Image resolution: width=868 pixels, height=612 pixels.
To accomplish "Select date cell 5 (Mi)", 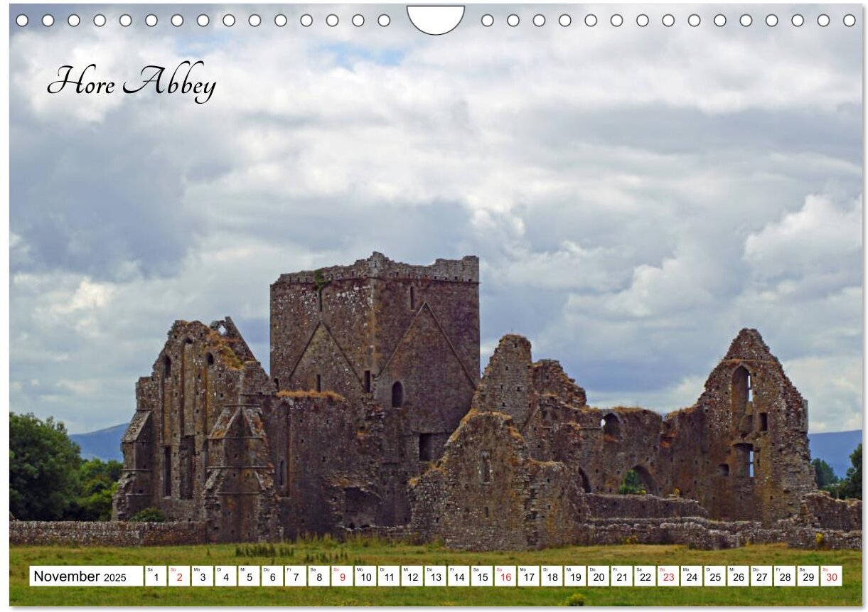I will [249, 576].
